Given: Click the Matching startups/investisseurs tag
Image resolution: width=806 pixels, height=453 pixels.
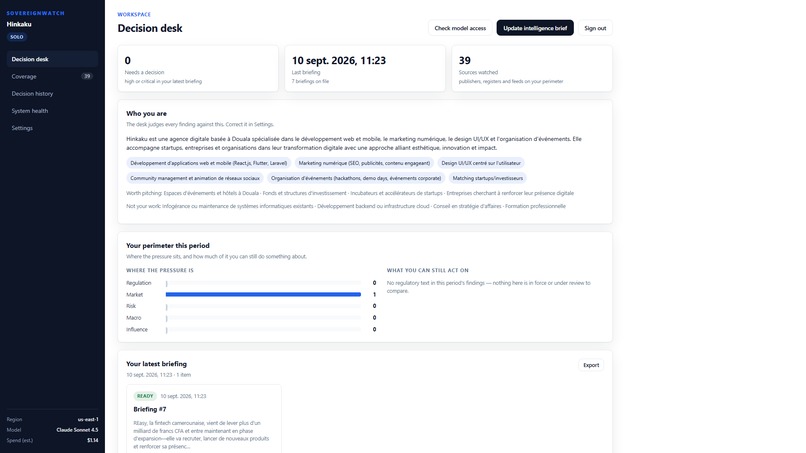Looking at the screenshot, I should point(488,178).
